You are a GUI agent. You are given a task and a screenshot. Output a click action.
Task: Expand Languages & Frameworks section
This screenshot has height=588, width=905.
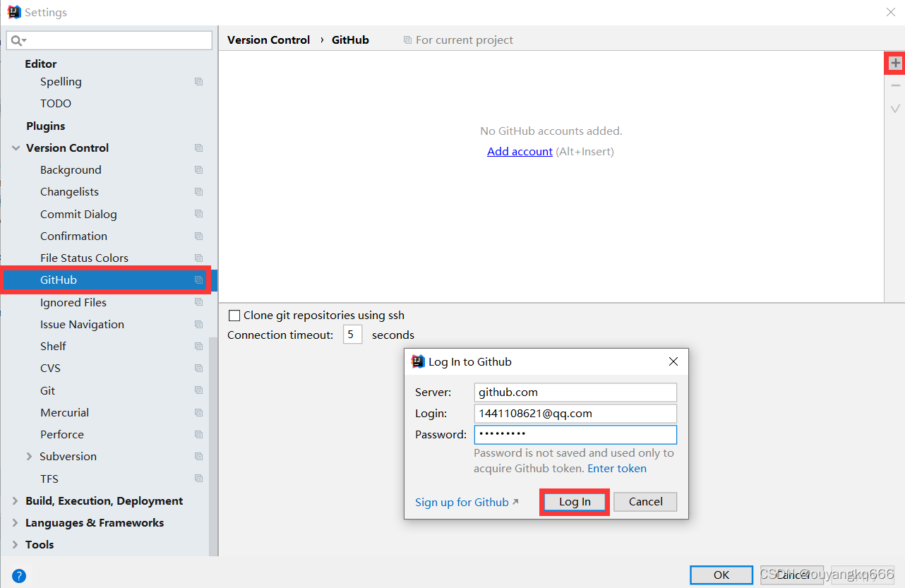16,523
